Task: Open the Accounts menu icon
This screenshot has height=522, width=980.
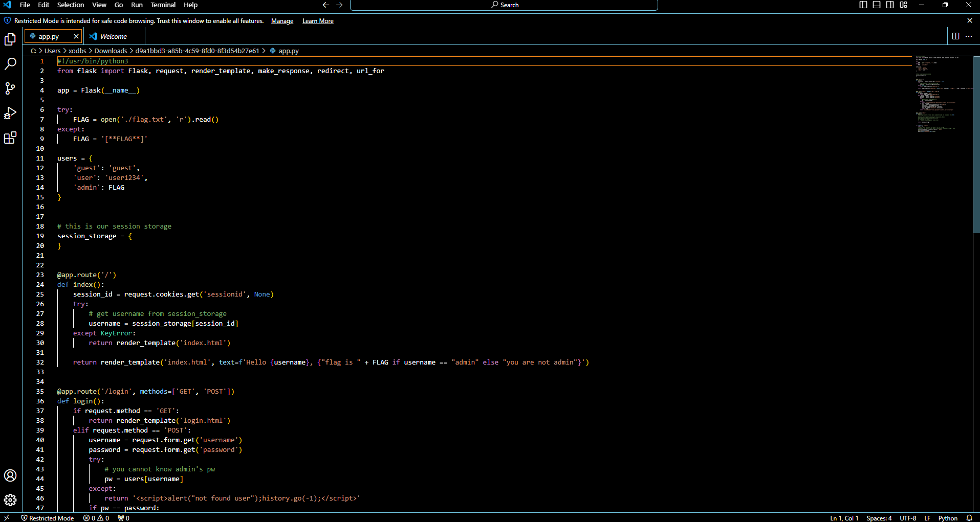Action: [10, 475]
